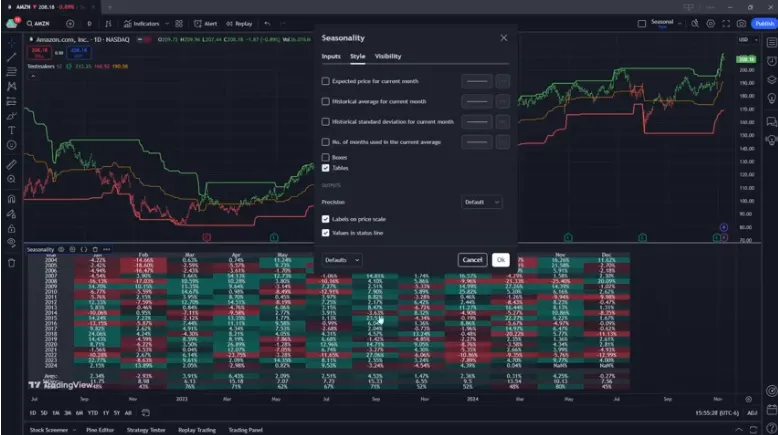Open the Pine Editor tab
This screenshot has height=435, width=778.
coord(100,430)
